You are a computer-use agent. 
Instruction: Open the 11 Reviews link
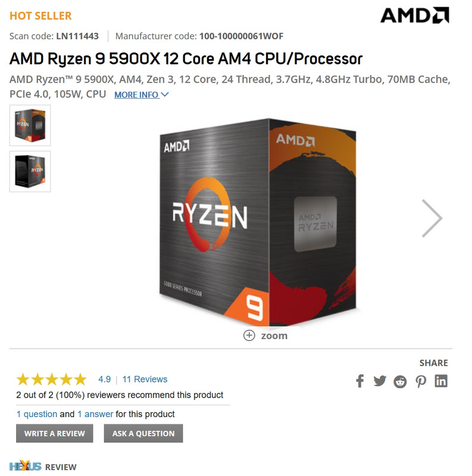click(x=145, y=379)
